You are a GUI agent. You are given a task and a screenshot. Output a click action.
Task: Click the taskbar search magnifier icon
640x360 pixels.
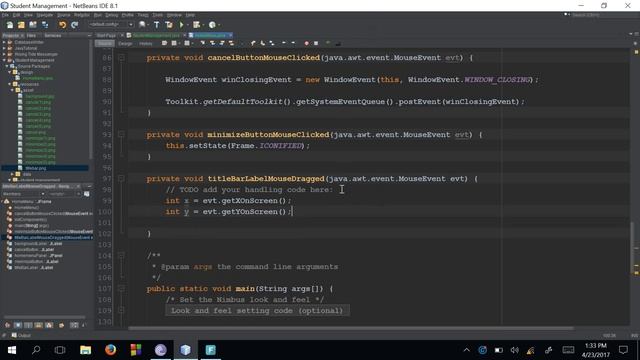click(x=36, y=350)
